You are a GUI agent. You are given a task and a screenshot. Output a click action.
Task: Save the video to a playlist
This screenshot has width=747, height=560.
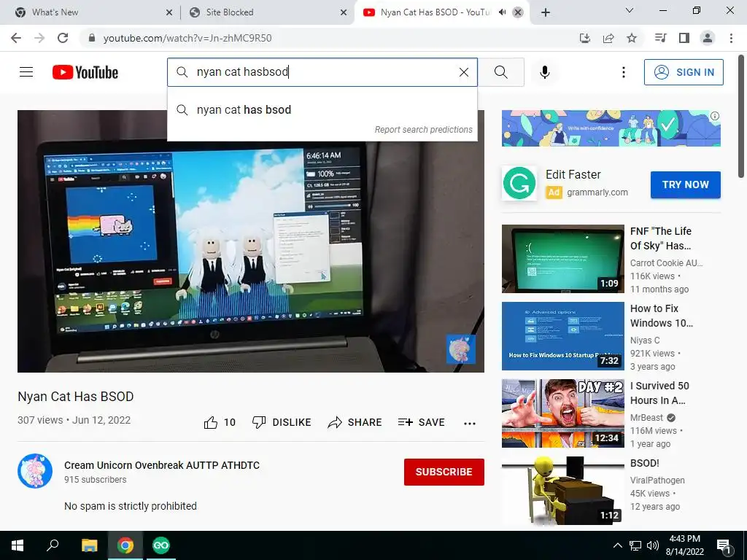coord(421,422)
